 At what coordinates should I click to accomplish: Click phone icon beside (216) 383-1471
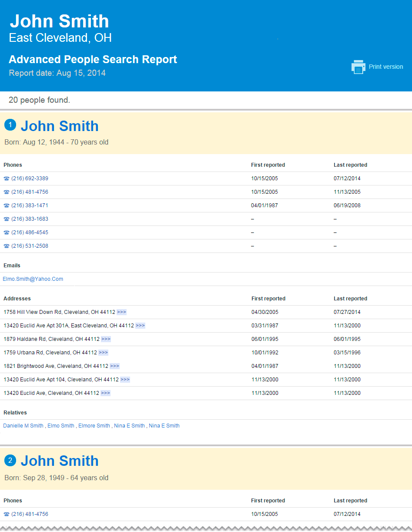tap(7, 205)
